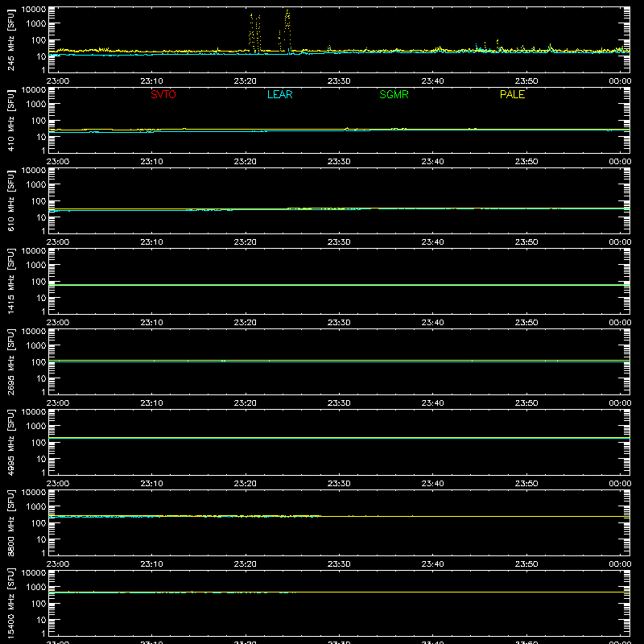Click the 23:10 tick label under the 410 MHz plot

coord(151,162)
